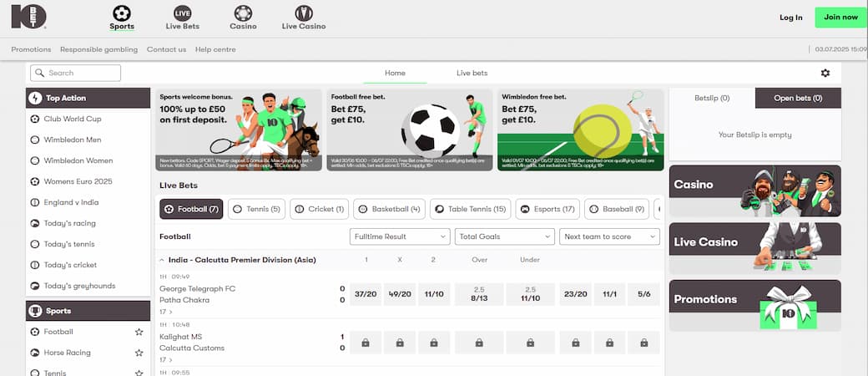The image size is (868, 376).
Task: Click the Join now button
Action: pyautogui.click(x=840, y=17)
